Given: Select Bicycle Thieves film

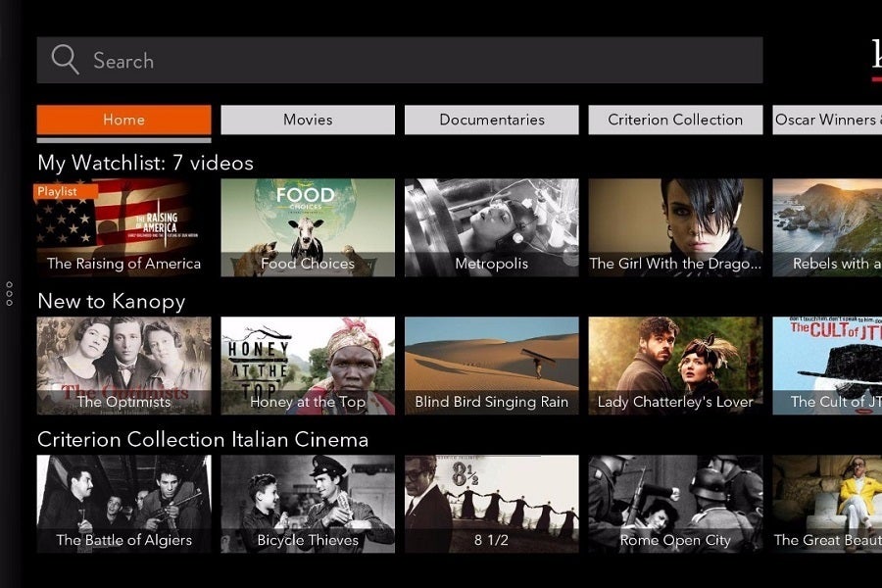Looking at the screenshot, I should (x=308, y=504).
